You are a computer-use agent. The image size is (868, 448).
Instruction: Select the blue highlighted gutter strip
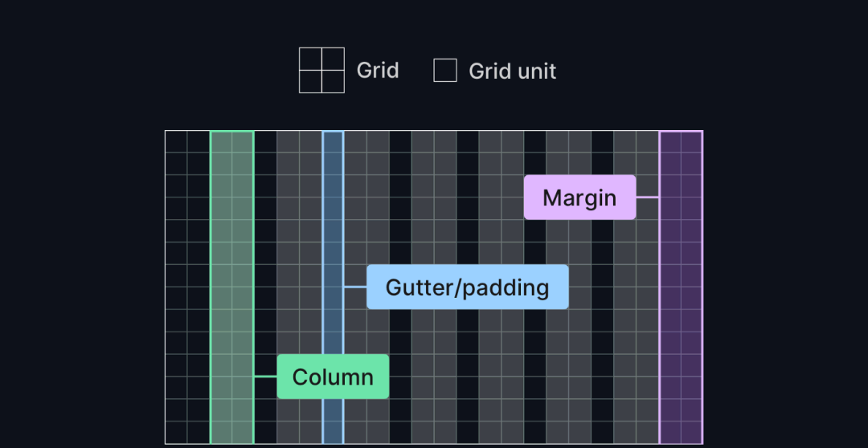click(333, 287)
